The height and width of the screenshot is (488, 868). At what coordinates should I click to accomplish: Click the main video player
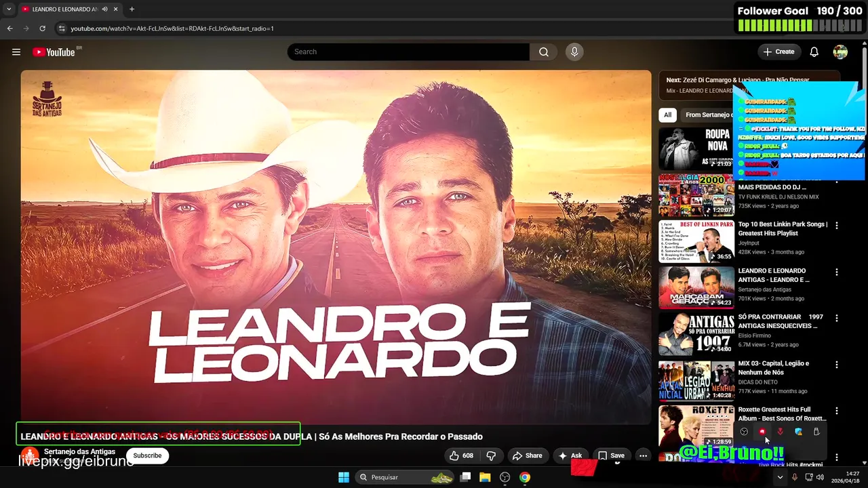[x=336, y=247]
